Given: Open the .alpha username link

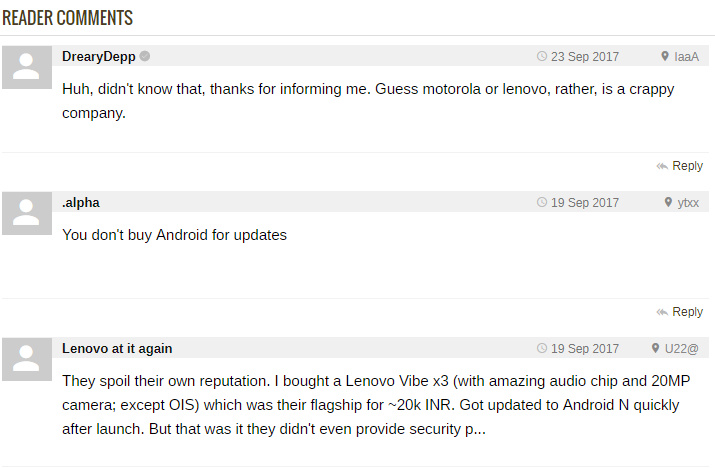Looking at the screenshot, I should pos(81,203).
